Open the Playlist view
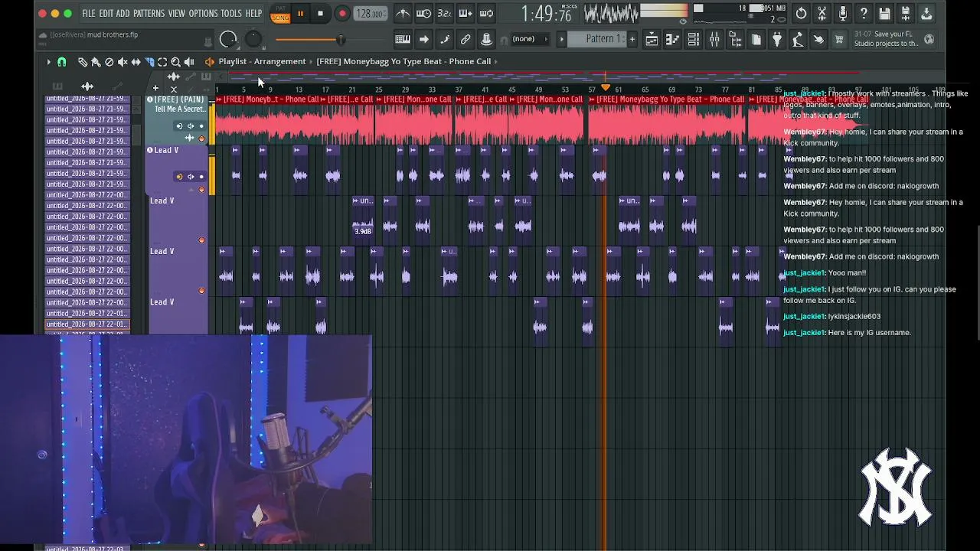Viewport: 980px width, 551px height. click(652, 40)
